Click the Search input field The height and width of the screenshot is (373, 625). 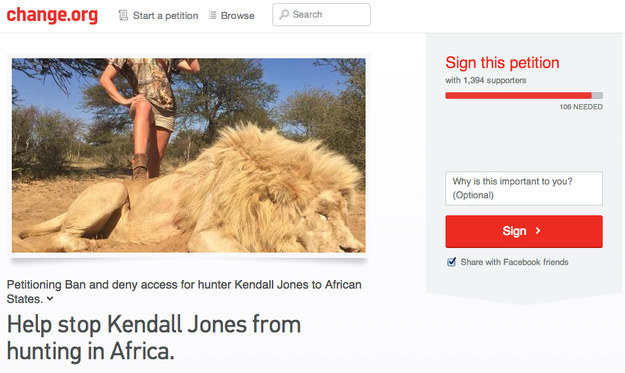coord(321,15)
